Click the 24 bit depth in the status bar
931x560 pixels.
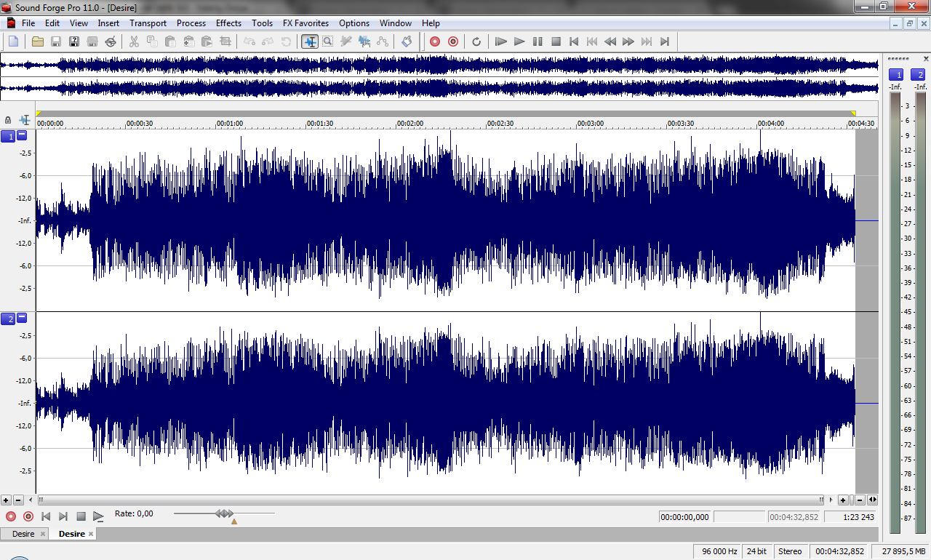pyautogui.click(x=756, y=551)
